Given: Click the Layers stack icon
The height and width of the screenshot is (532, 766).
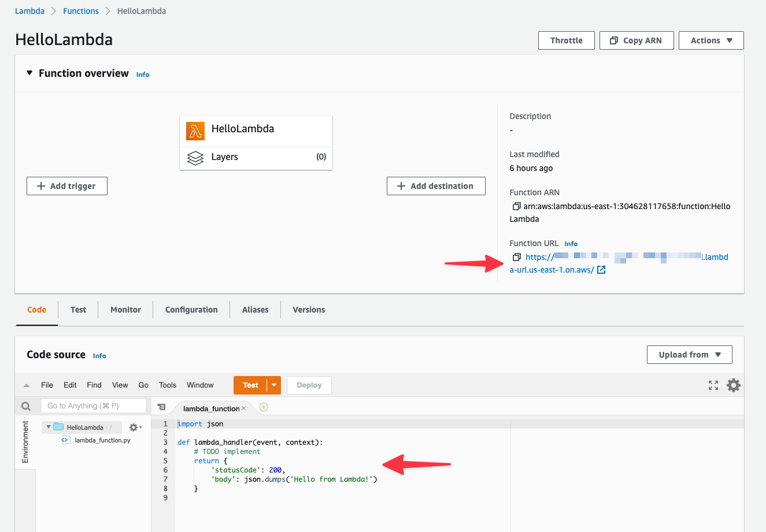Looking at the screenshot, I should pyautogui.click(x=195, y=158).
